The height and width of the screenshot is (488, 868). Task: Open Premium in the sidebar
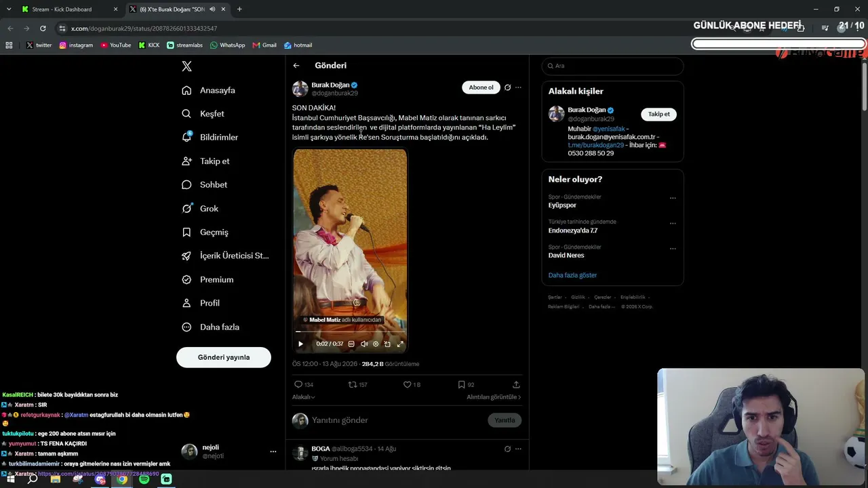pyautogui.click(x=208, y=280)
